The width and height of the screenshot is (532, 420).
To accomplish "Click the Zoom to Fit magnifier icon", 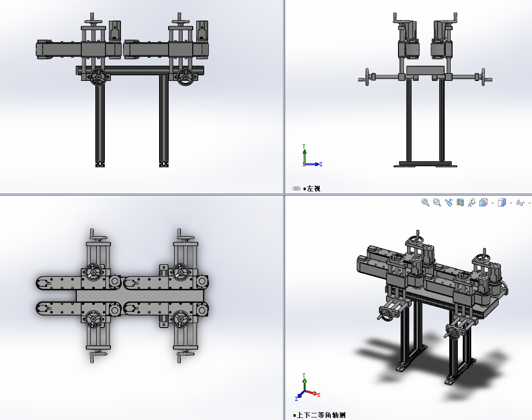I will (x=426, y=202).
